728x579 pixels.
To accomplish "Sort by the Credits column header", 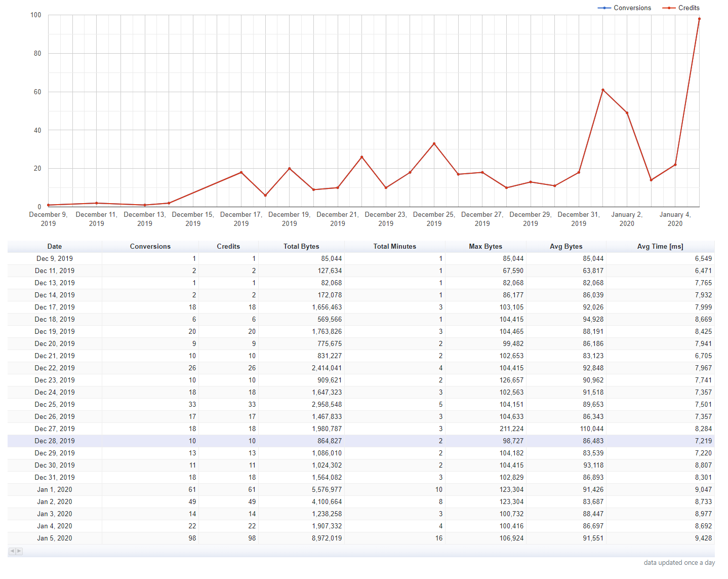I will (228, 247).
